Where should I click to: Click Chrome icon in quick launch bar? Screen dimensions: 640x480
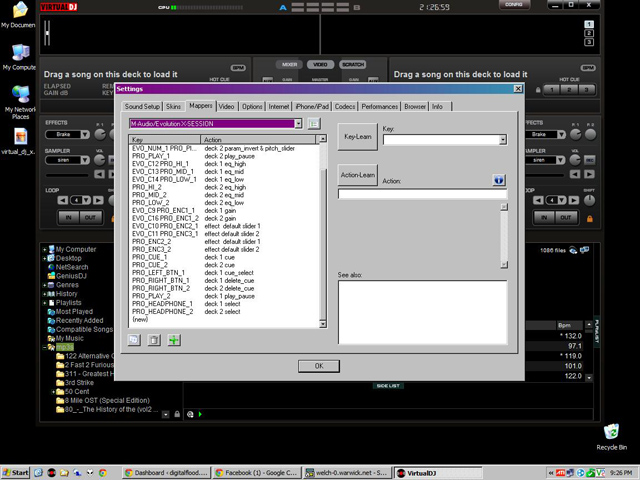coord(102,473)
